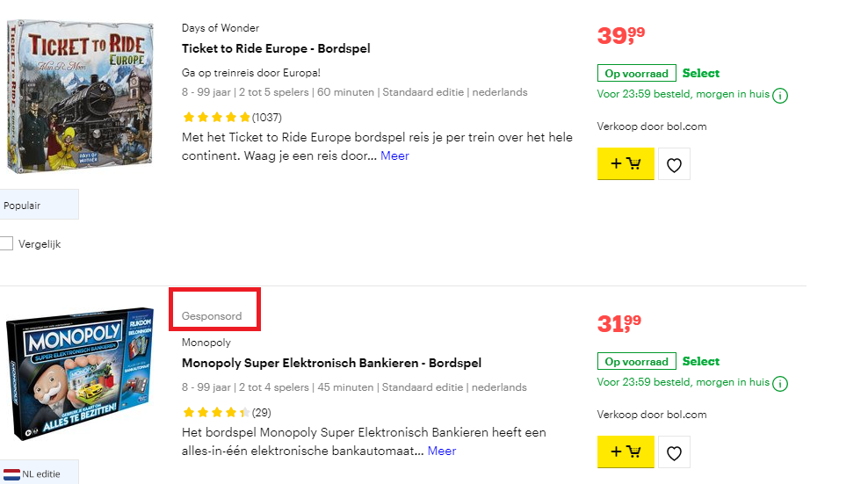868x484 pixels.
Task: Click the Days of Wonder brand name
Action: pyautogui.click(x=221, y=28)
